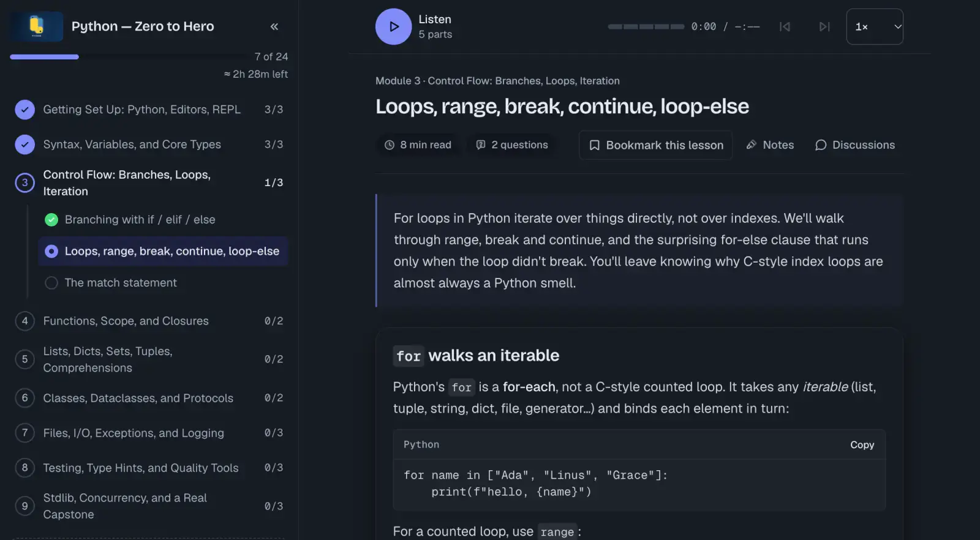Skip to next audio part

click(824, 26)
